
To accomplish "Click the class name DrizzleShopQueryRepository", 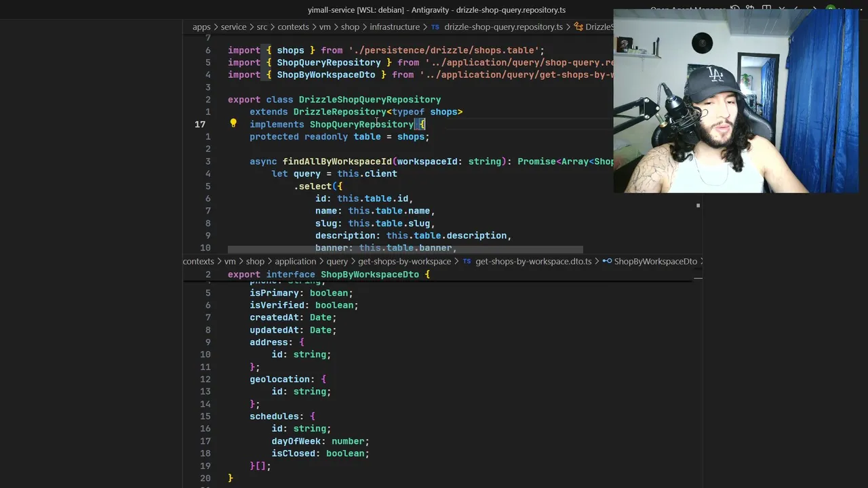I will [x=370, y=100].
